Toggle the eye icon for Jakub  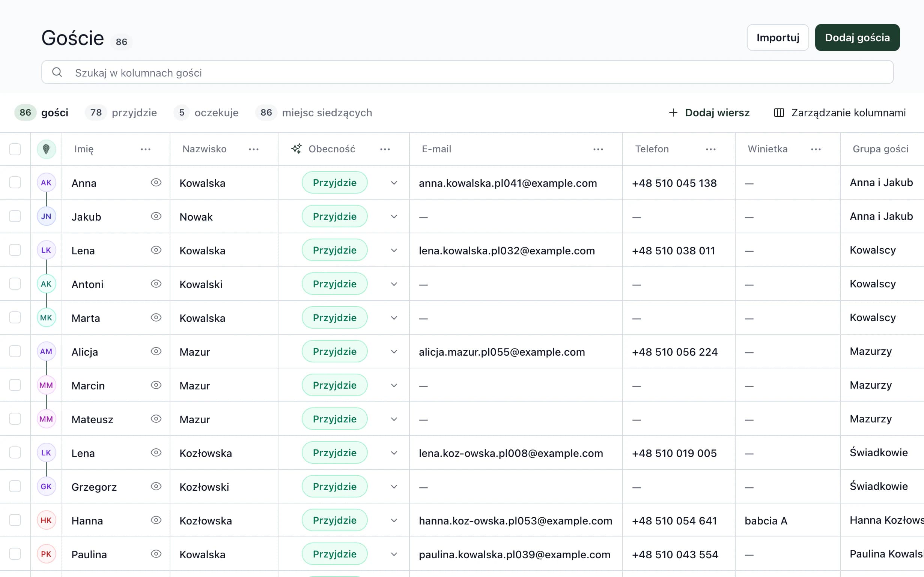(156, 216)
